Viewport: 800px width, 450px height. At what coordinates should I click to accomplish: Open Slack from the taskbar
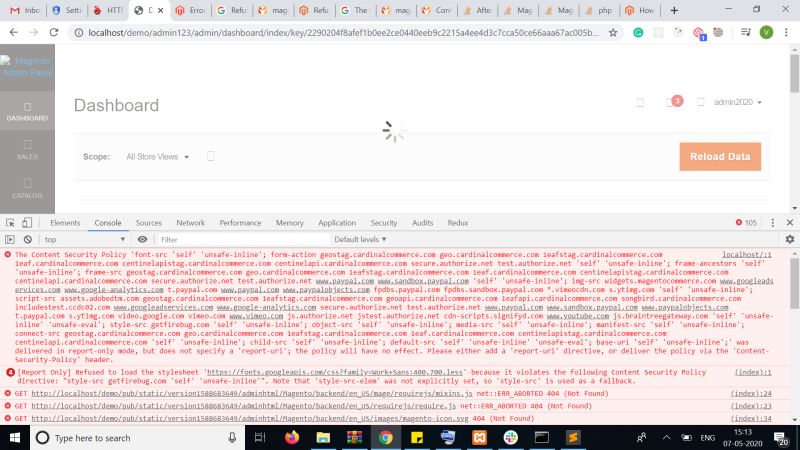pyautogui.click(x=510, y=438)
